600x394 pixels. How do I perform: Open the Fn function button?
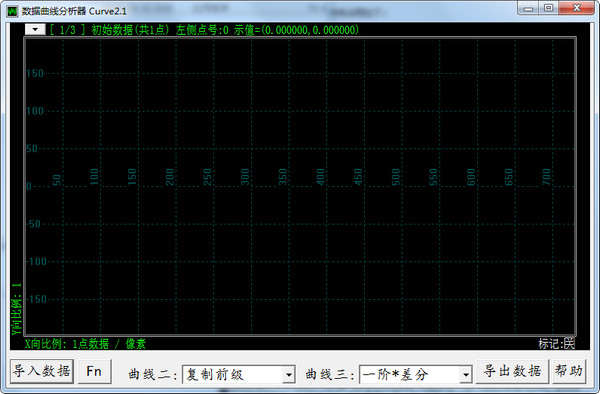click(95, 371)
